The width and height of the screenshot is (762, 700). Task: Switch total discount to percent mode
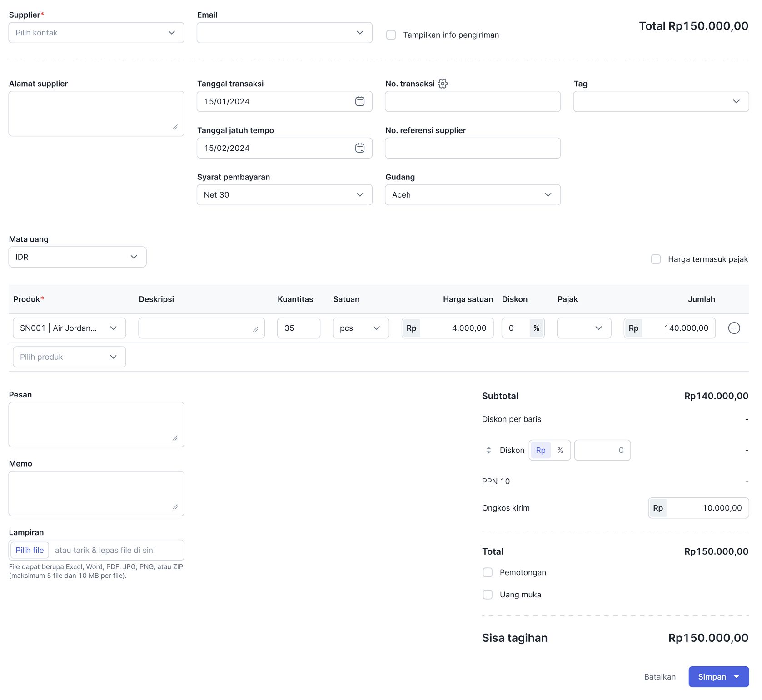click(x=560, y=450)
